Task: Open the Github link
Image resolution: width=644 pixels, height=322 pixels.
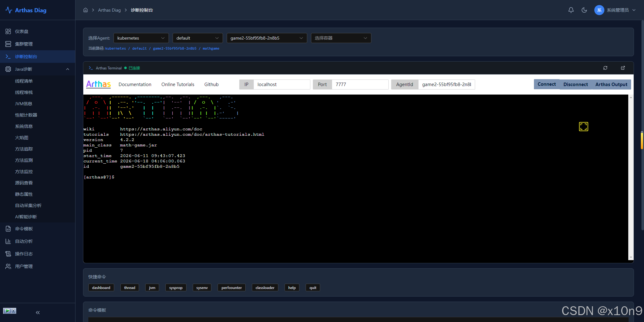Action: pyautogui.click(x=211, y=85)
